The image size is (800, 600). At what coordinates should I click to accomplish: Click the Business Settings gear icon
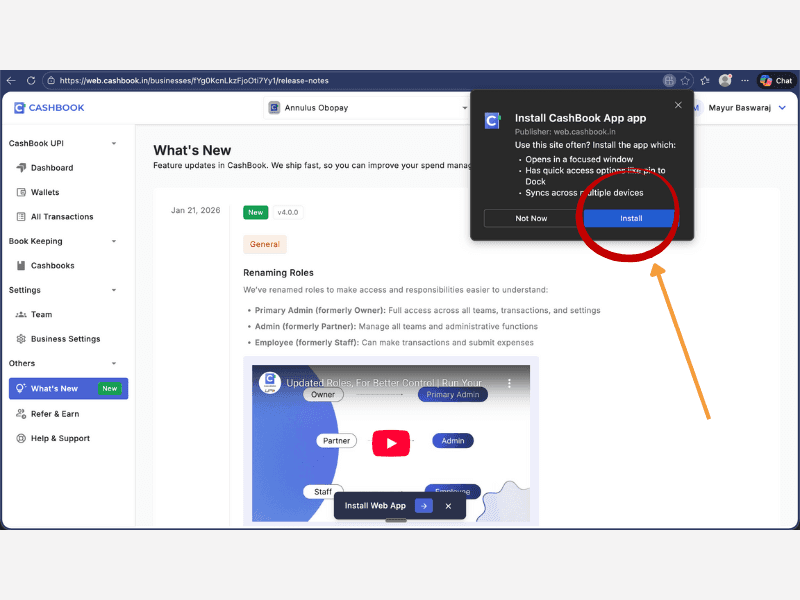pos(21,339)
